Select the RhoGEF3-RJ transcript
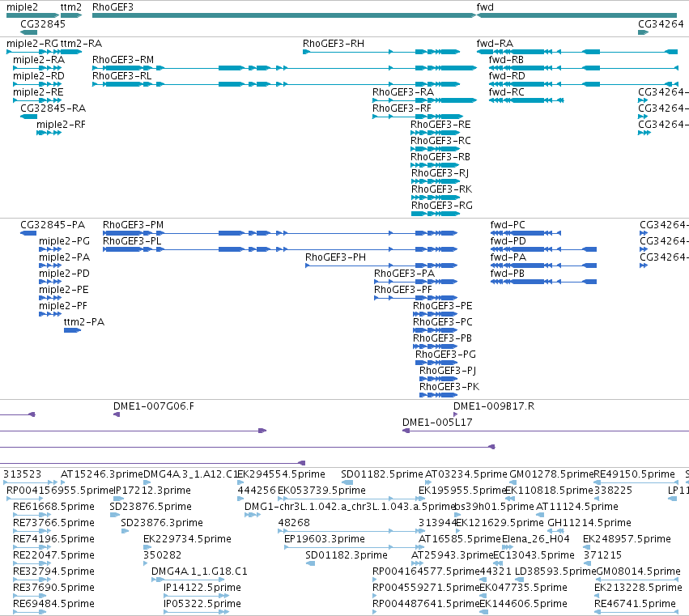Screen dimensions: 689x616 pyautogui.click(x=436, y=181)
